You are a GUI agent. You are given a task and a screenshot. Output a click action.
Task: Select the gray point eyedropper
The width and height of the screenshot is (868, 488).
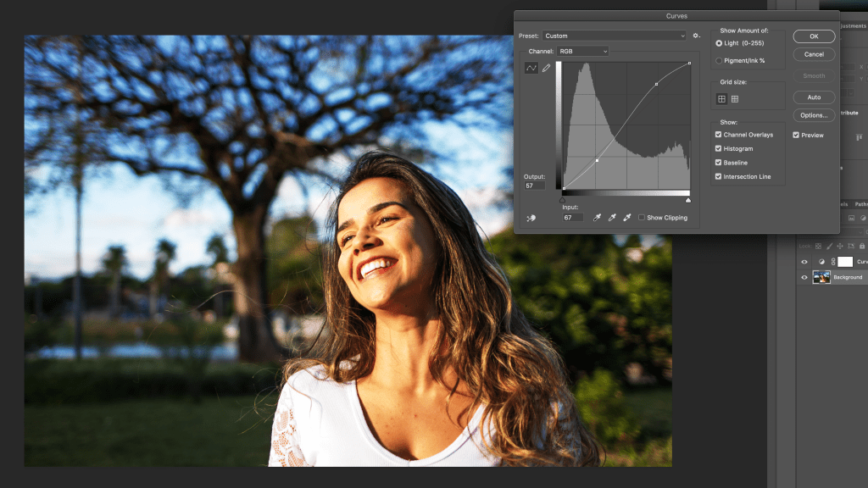pyautogui.click(x=613, y=217)
